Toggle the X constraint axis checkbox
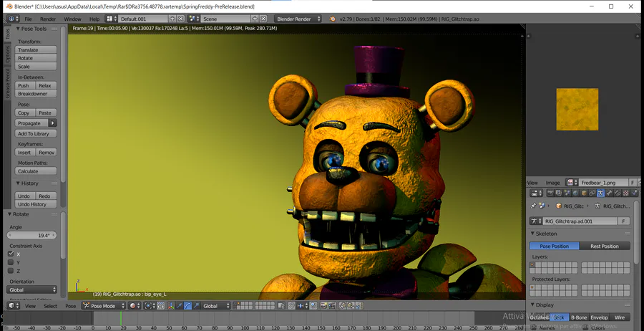 [x=11, y=254]
